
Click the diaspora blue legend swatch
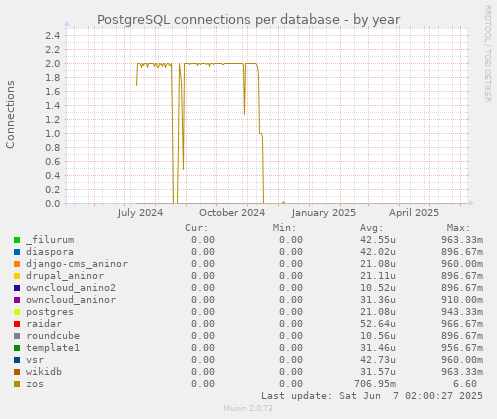click(17, 252)
